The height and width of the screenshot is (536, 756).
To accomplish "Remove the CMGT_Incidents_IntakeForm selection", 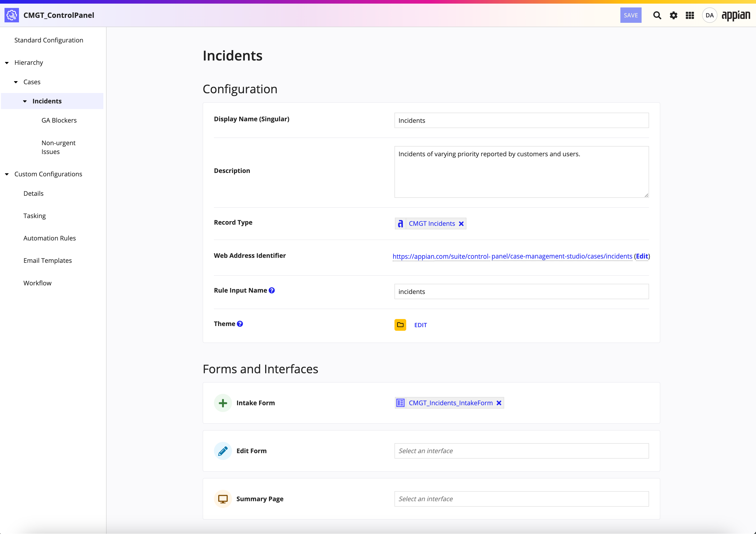I will click(499, 403).
